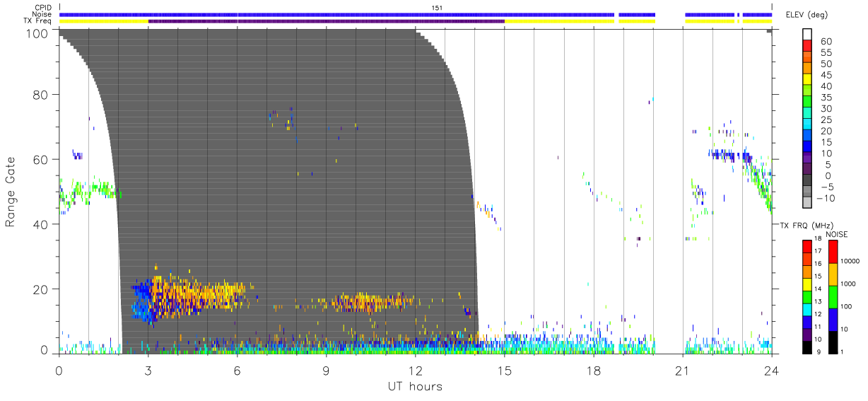Click NOISE legend label '1'
The image size is (868, 401).
(x=841, y=352)
